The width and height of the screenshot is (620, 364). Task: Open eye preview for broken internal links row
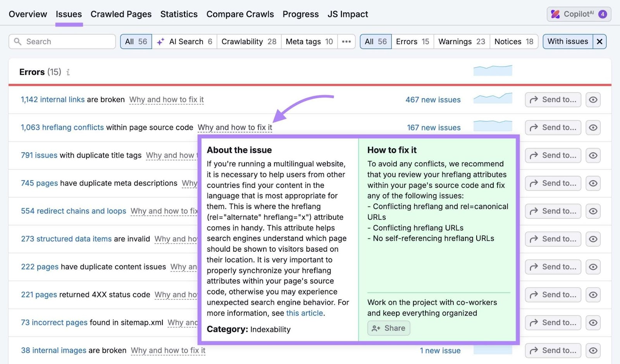click(x=593, y=100)
